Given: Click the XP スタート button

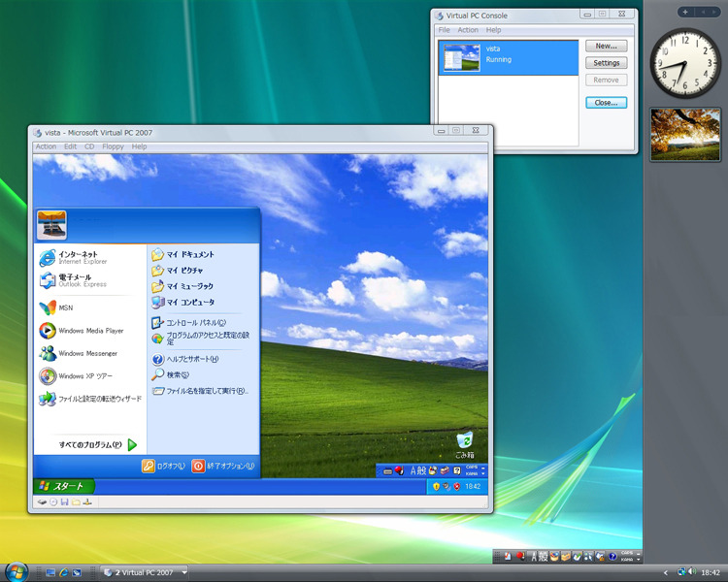Looking at the screenshot, I should pyautogui.click(x=64, y=486).
